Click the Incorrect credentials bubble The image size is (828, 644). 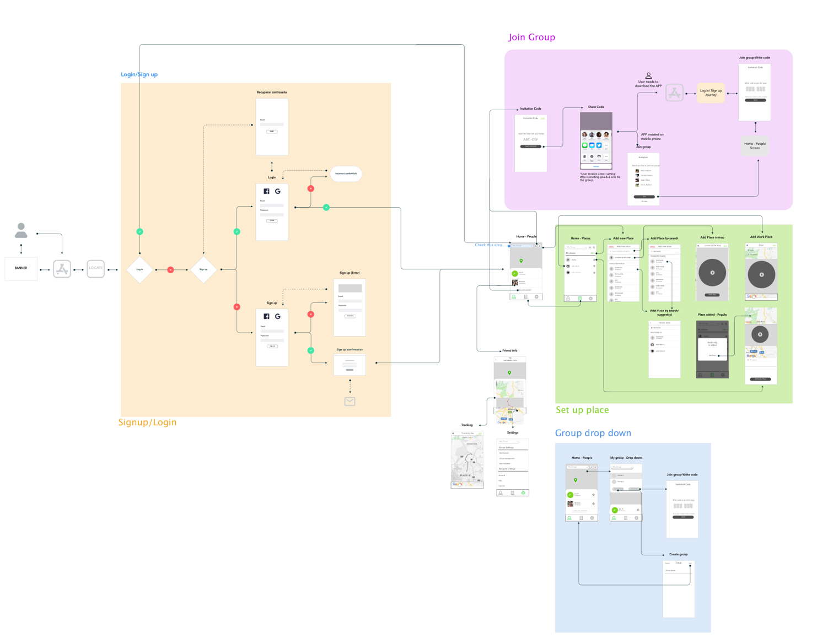click(x=346, y=174)
